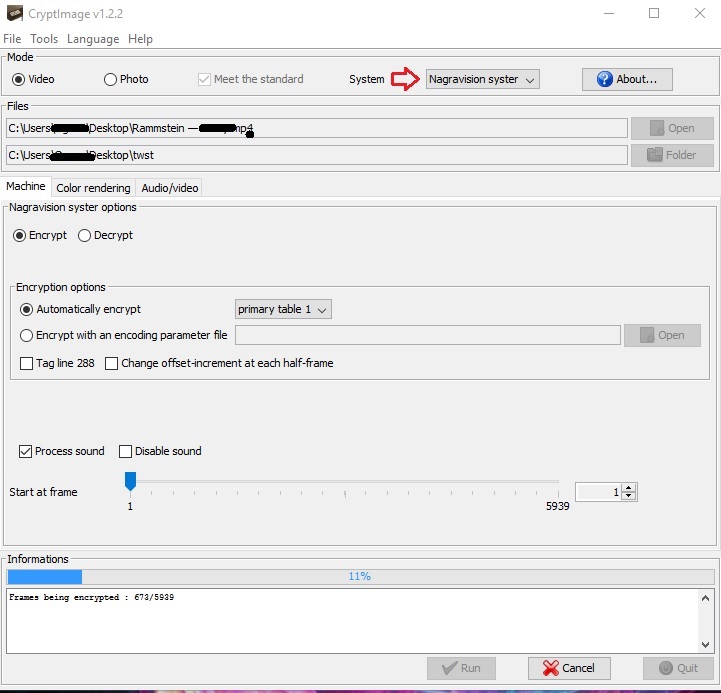
Task: Switch to the Audio/video tab
Action: pyautogui.click(x=170, y=188)
